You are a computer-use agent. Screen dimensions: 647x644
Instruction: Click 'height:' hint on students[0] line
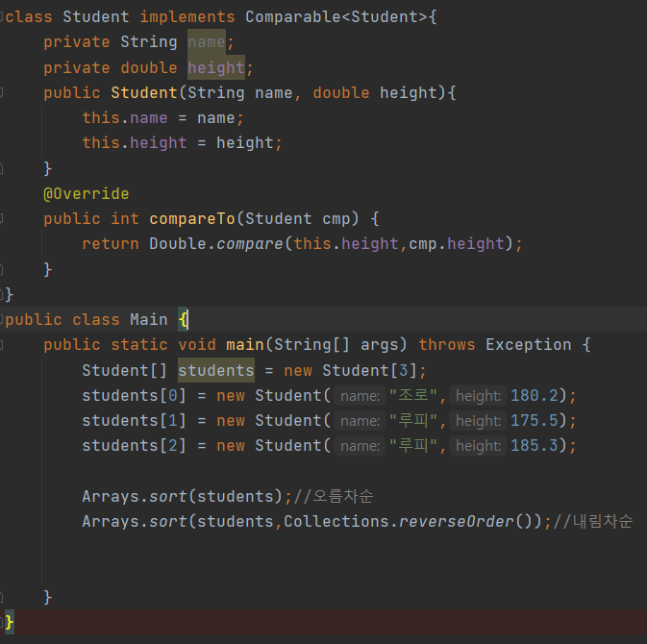coord(478,396)
